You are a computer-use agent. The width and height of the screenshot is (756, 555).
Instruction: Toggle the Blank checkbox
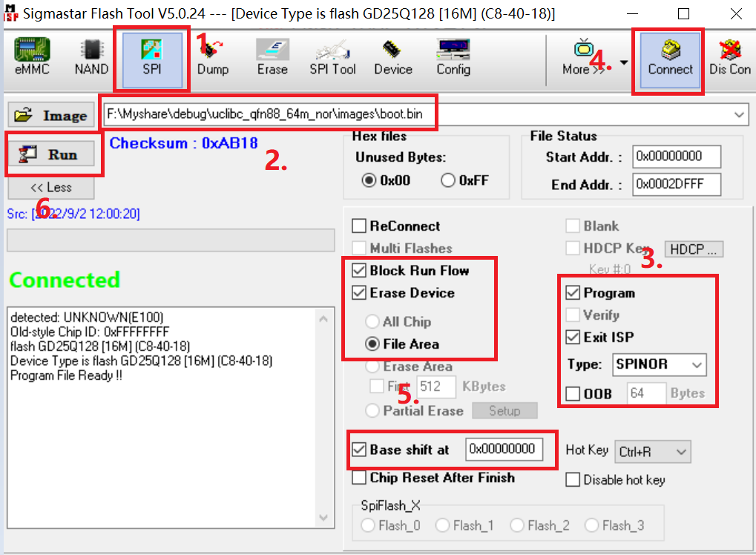[x=573, y=226]
